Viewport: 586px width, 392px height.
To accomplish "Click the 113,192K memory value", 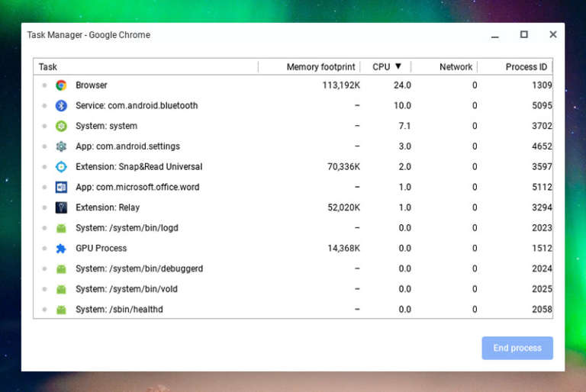I will (341, 85).
